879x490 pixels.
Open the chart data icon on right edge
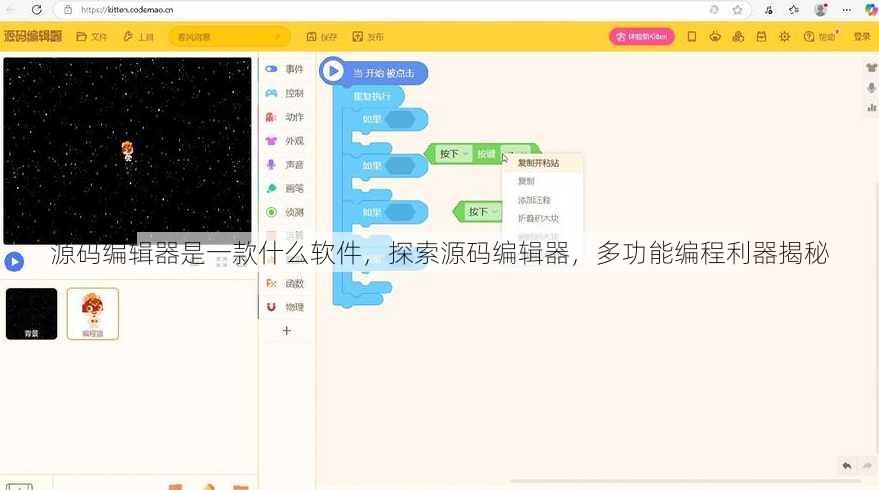pyautogui.click(x=871, y=107)
